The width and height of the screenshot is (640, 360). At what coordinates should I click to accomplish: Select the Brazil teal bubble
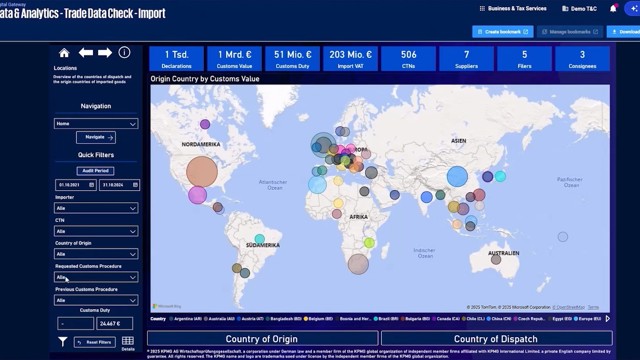[260, 239]
